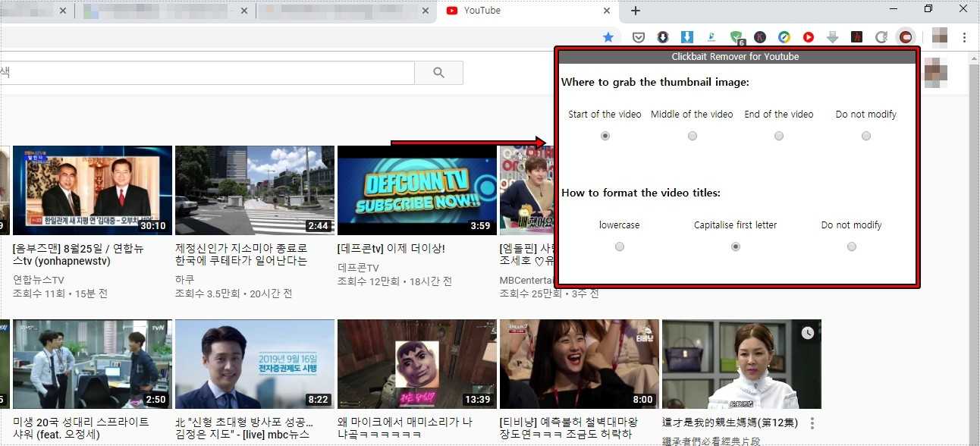The width and height of the screenshot is (980, 446).
Task: Open the dark circular download-arrow extension
Action: click(663, 36)
